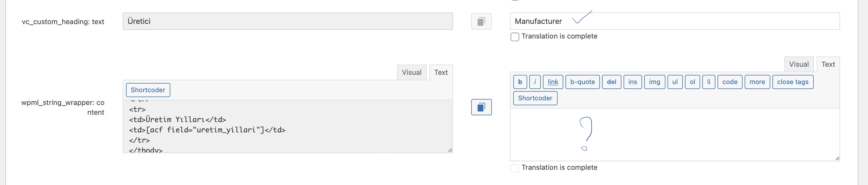This screenshot has width=868, height=185.
Task: Copy original vc_custom_heading text to translation
Action: click(481, 21)
